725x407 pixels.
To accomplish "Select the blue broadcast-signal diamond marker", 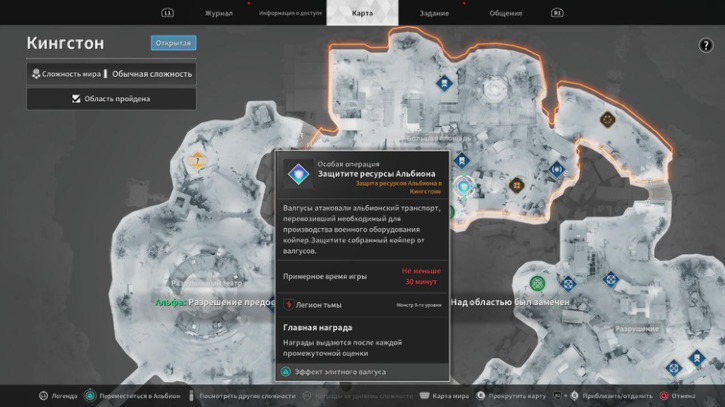I will [x=557, y=170].
